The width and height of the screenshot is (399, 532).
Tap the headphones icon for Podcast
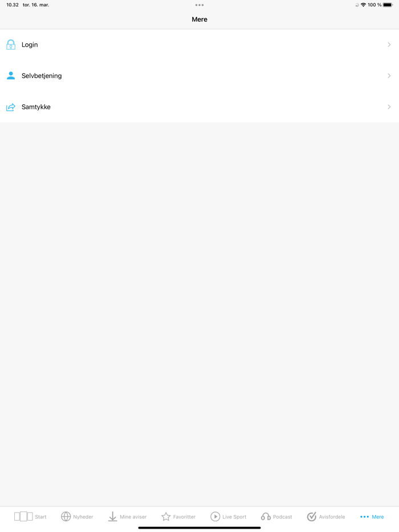point(266,517)
